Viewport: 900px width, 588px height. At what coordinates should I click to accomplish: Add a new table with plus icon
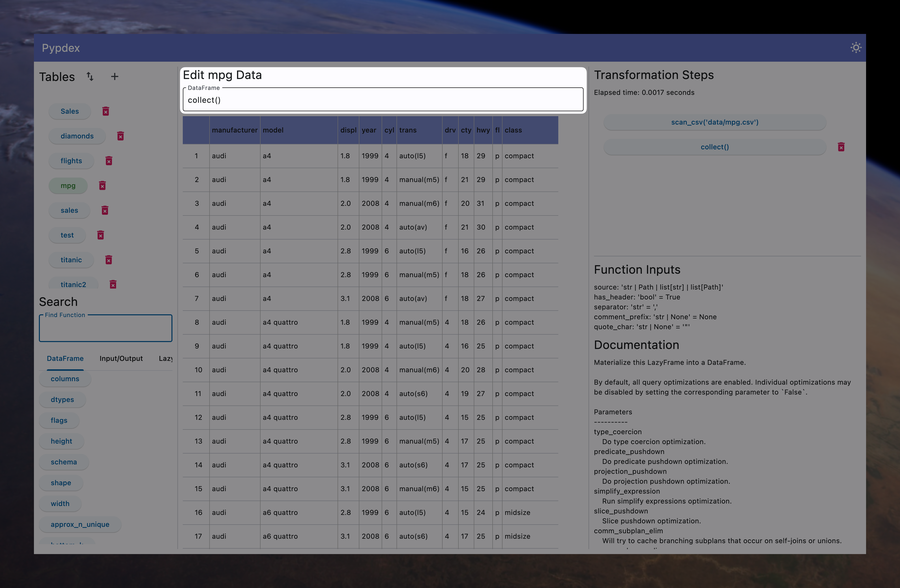(x=115, y=76)
